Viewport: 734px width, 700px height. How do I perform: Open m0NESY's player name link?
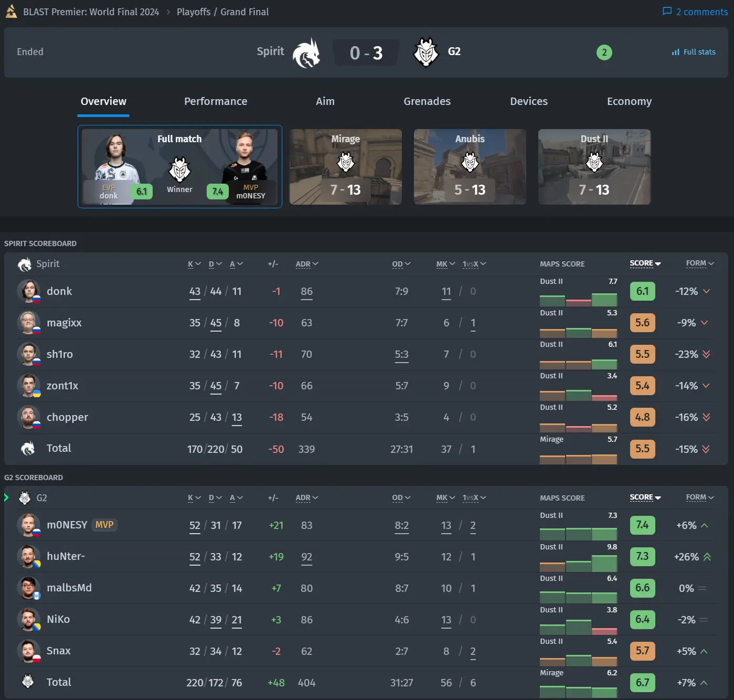[67, 525]
